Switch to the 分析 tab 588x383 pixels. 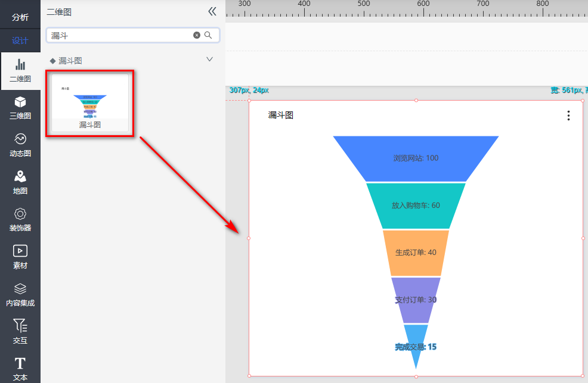click(x=20, y=17)
